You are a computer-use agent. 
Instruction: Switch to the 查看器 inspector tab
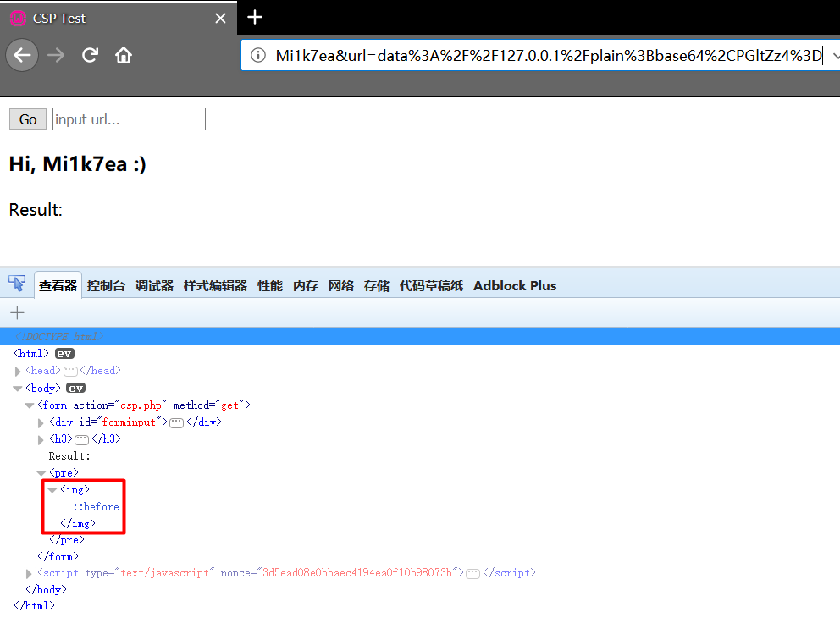tap(58, 285)
